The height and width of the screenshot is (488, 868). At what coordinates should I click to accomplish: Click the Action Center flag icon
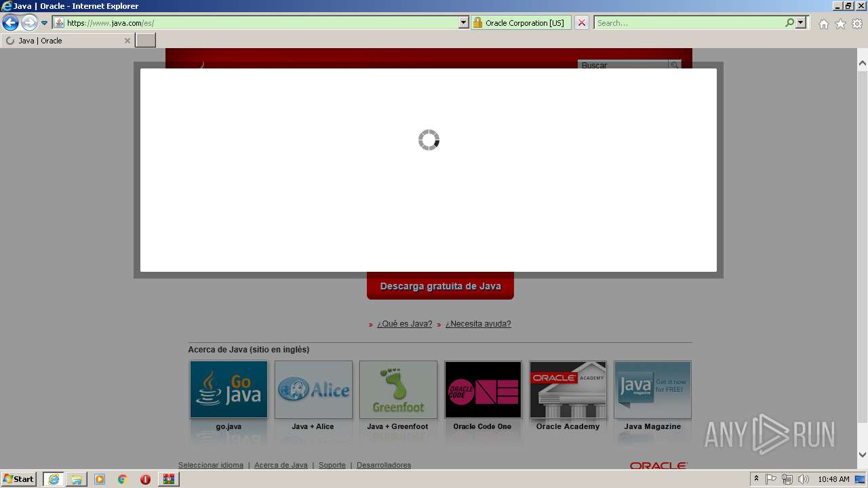pyautogui.click(x=771, y=479)
